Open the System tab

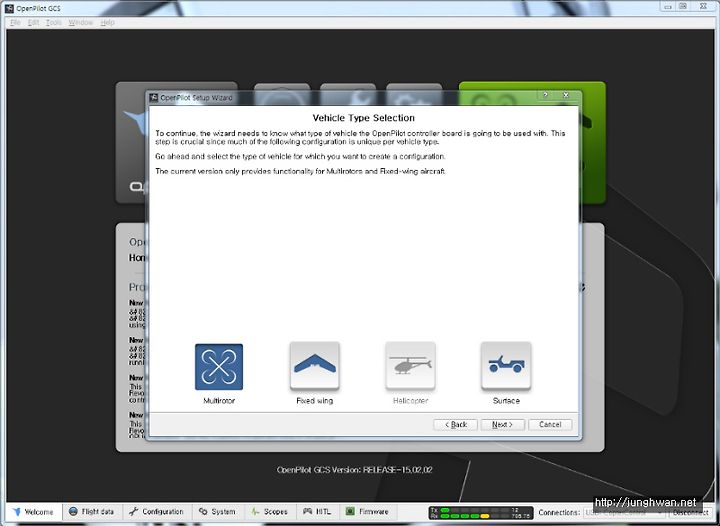click(x=217, y=511)
